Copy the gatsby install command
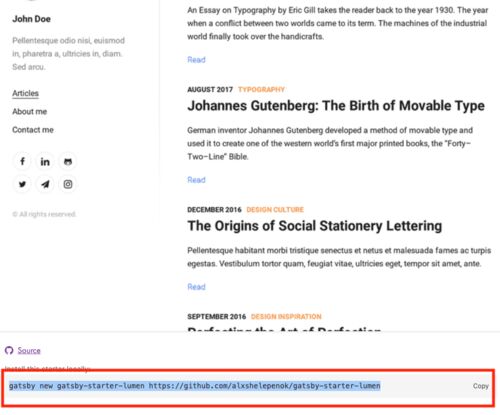 pos(480,386)
